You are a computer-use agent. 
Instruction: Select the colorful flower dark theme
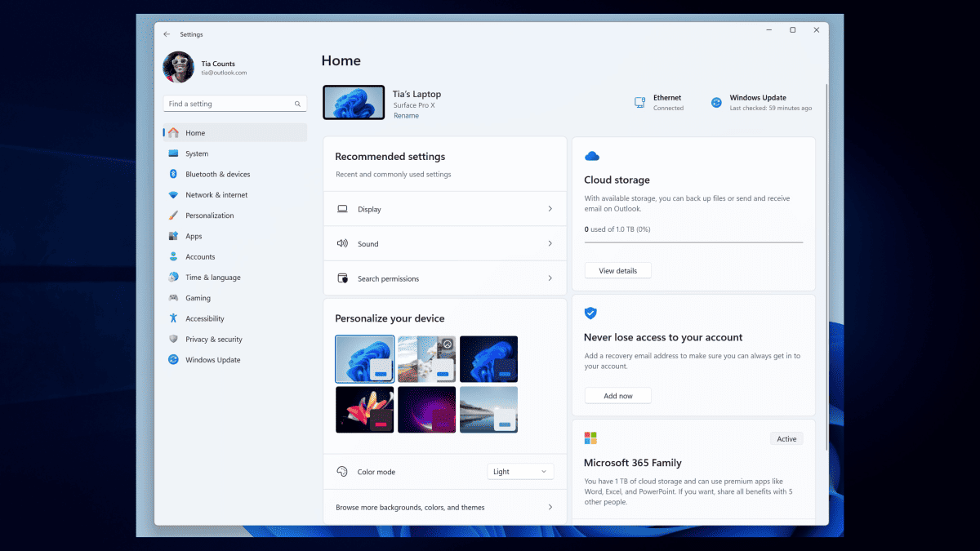[x=365, y=410]
